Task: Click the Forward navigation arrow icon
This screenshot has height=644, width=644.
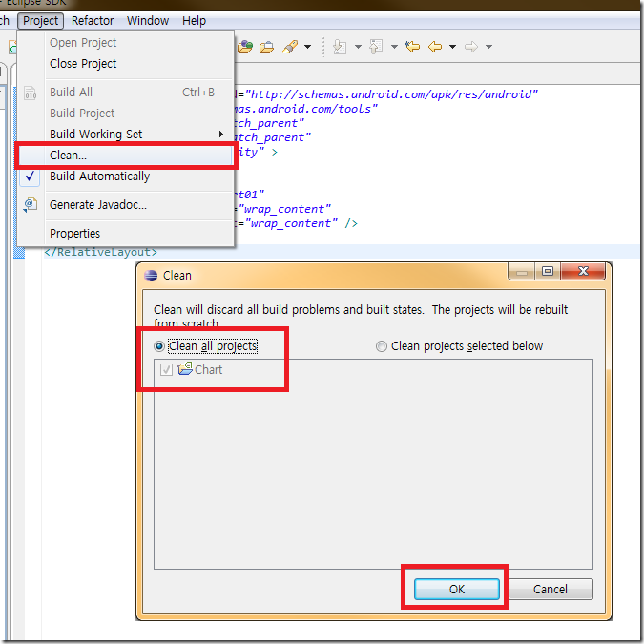Action: (471, 47)
